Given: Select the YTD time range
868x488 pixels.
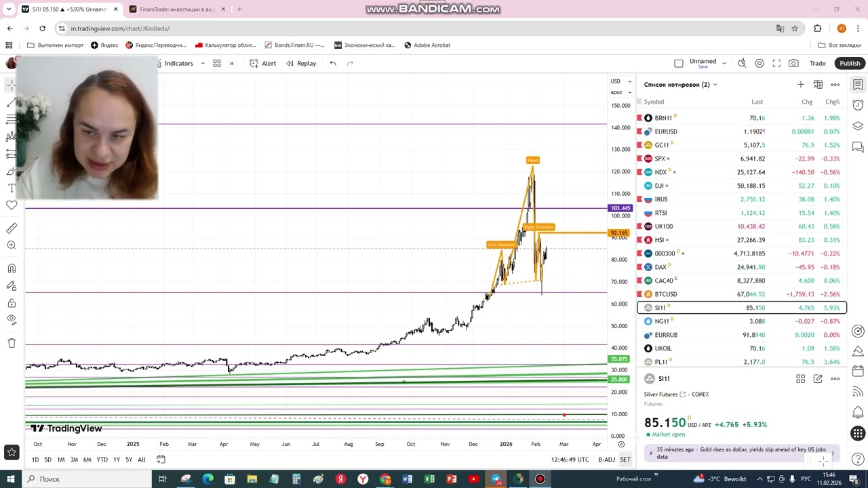Looking at the screenshot, I should [x=102, y=460].
